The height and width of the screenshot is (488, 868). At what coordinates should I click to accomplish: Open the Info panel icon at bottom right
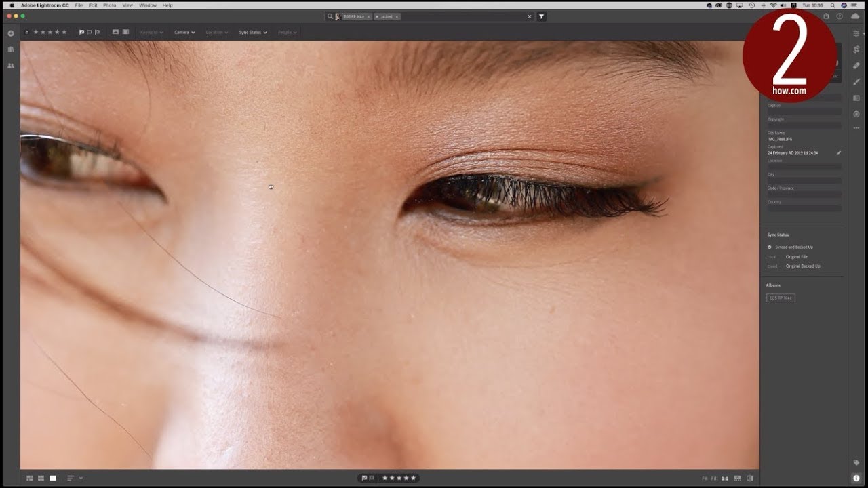coord(856,478)
